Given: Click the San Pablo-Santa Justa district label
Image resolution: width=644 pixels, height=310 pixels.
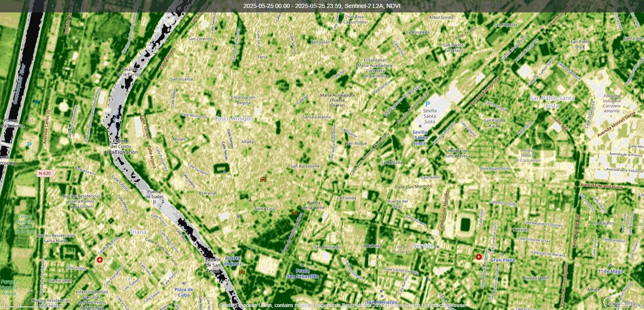Looking at the screenshot, I should tap(552, 101).
